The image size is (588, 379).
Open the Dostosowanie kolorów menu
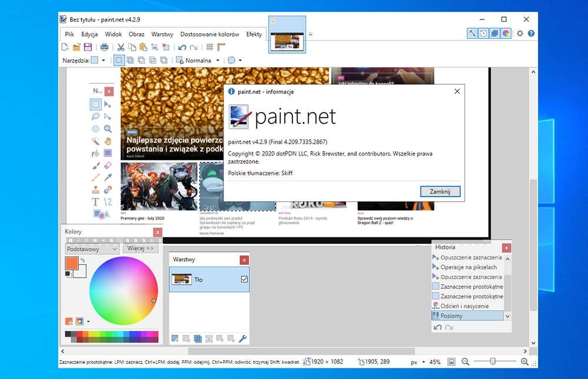(210, 34)
